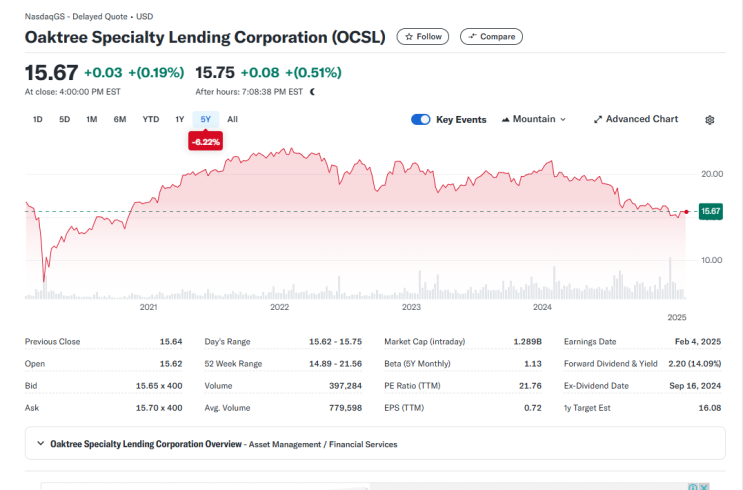
Task: Click the 15.67 current price tag
Action: click(x=710, y=211)
